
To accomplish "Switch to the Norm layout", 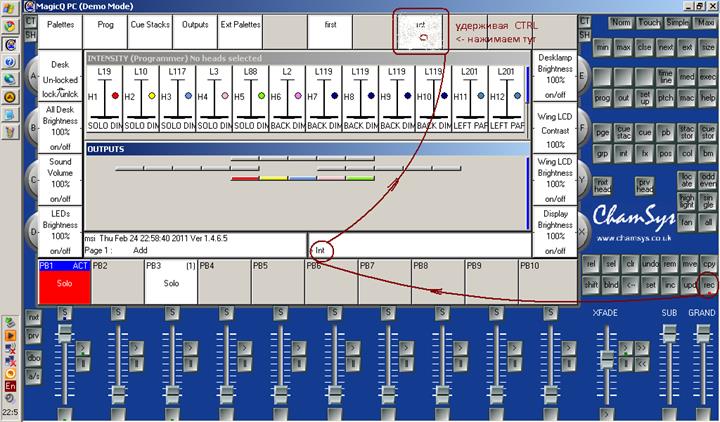I will click(621, 23).
